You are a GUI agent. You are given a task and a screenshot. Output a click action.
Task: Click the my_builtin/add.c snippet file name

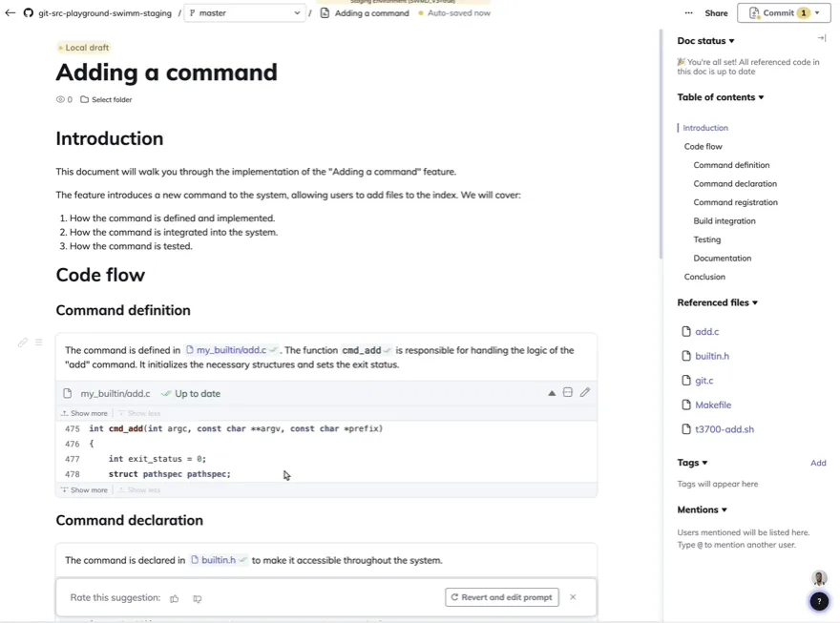pyautogui.click(x=115, y=393)
